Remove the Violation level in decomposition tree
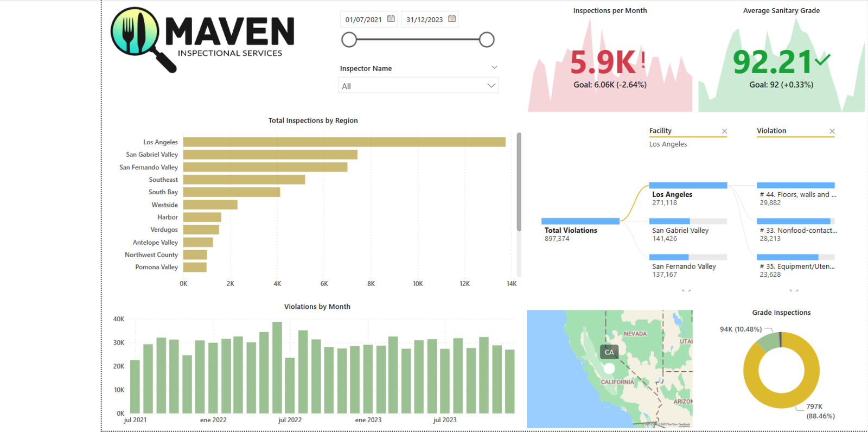The width and height of the screenshot is (868, 432). coord(832,131)
